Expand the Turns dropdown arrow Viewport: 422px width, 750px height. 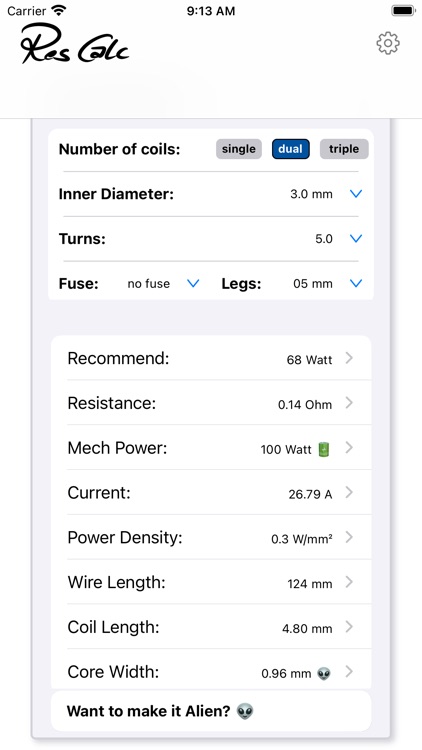pos(356,238)
